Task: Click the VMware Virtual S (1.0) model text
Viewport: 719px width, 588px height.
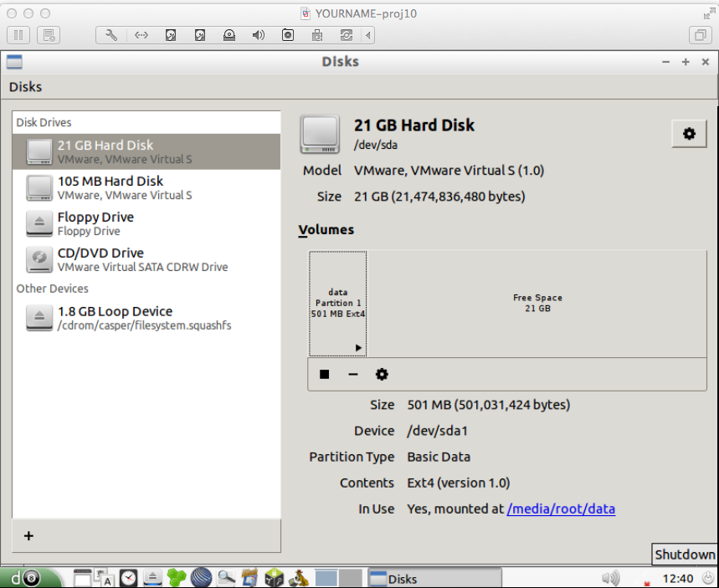Action: 449,171
